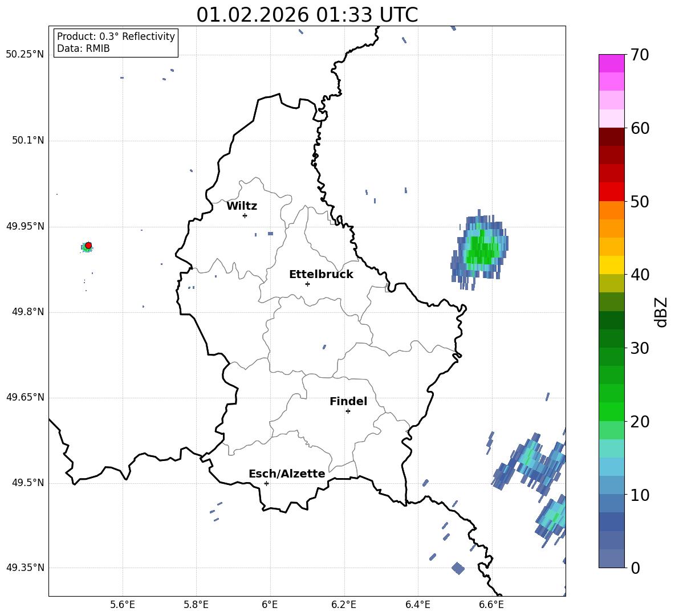Pick the yellow swatch just above 40 dBZ
This screenshot has width=675, height=616.
(x=611, y=266)
